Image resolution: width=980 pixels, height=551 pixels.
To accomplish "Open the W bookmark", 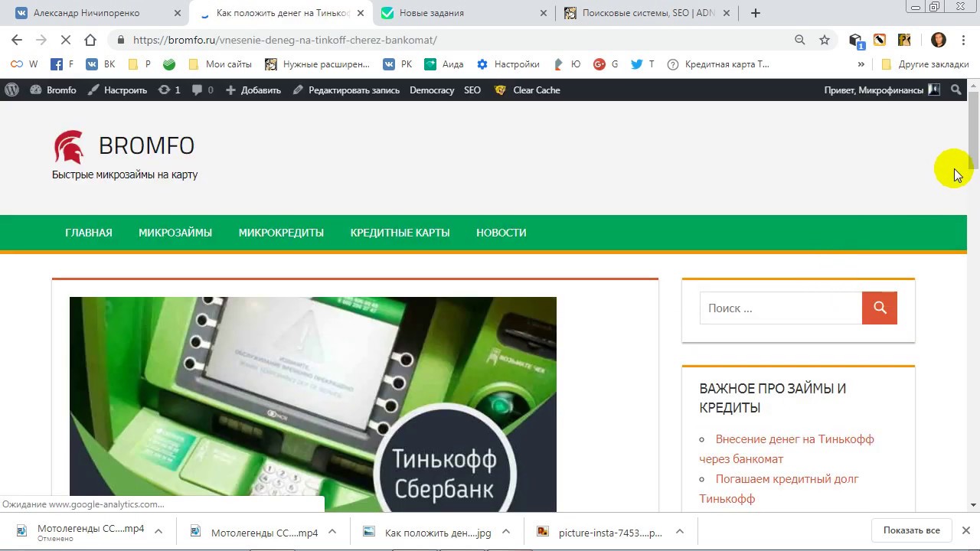I will click(x=23, y=64).
